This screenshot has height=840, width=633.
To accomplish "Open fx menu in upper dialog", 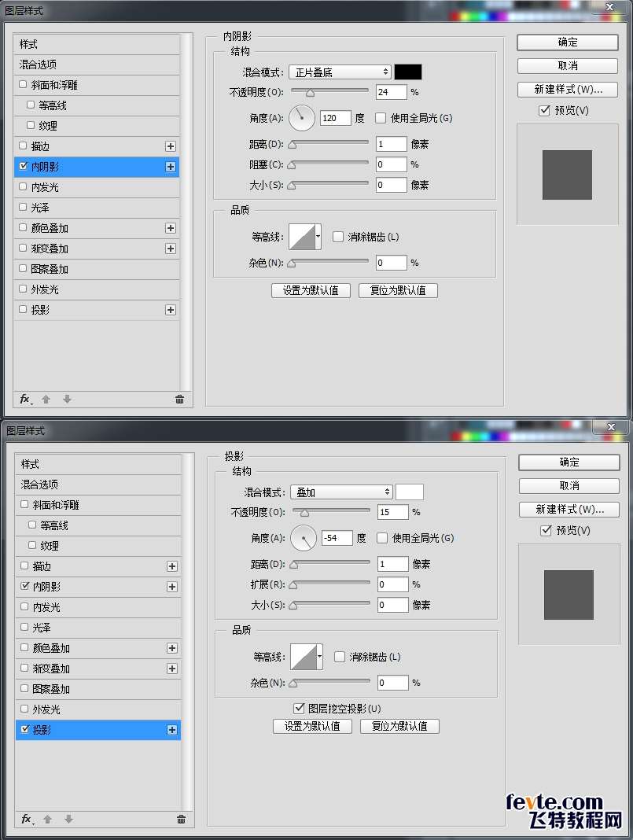I will [26, 399].
